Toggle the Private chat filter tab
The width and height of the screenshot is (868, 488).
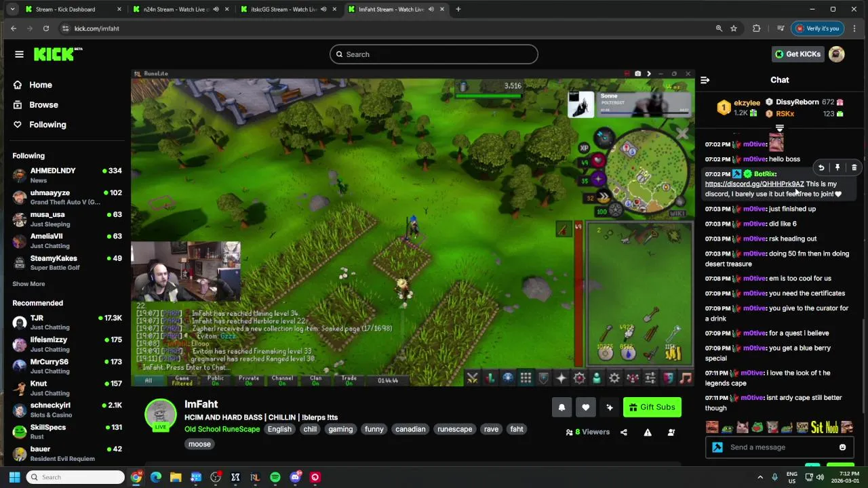[x=249, y=380]
